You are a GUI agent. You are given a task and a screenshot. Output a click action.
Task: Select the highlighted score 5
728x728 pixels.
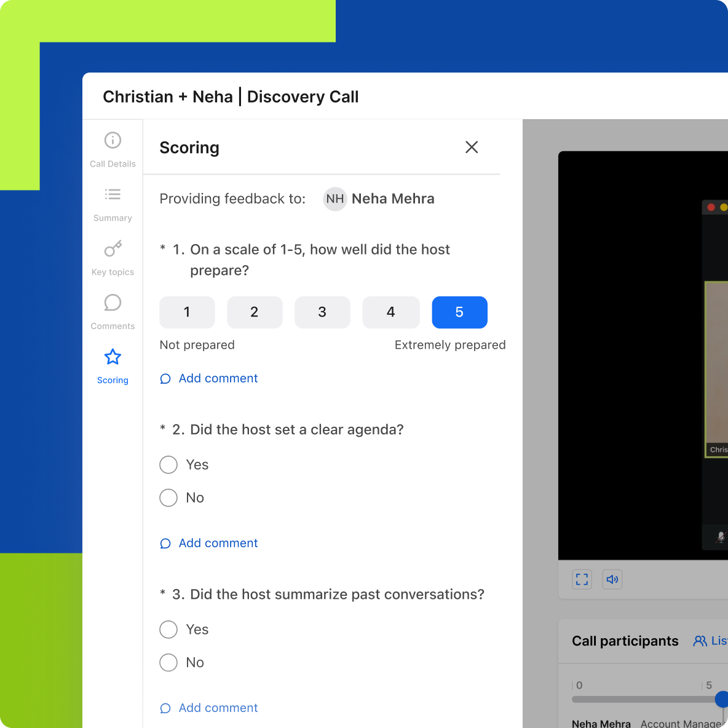tap(459, 312)
